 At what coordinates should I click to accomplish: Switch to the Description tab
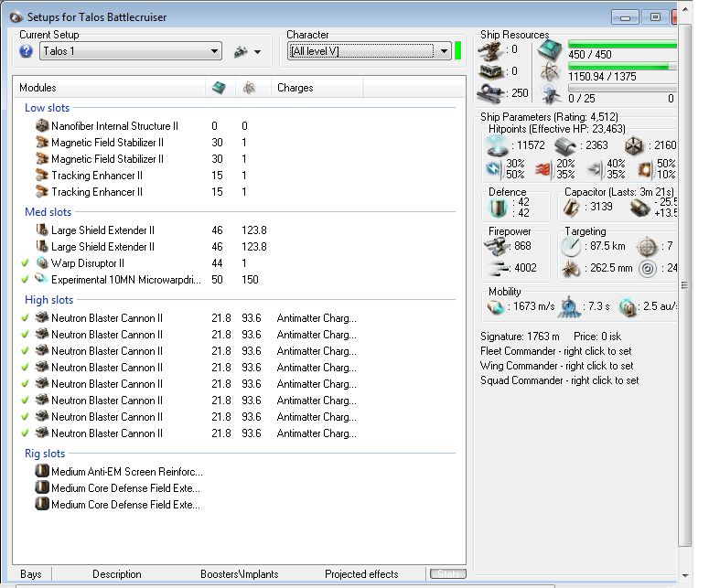tap(117, 574)
